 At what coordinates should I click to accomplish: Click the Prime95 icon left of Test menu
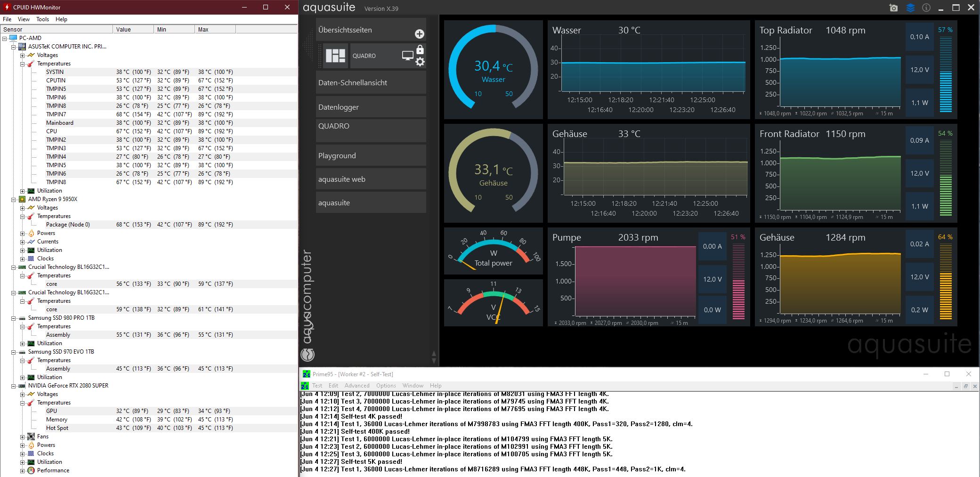[x=305, y=385]
